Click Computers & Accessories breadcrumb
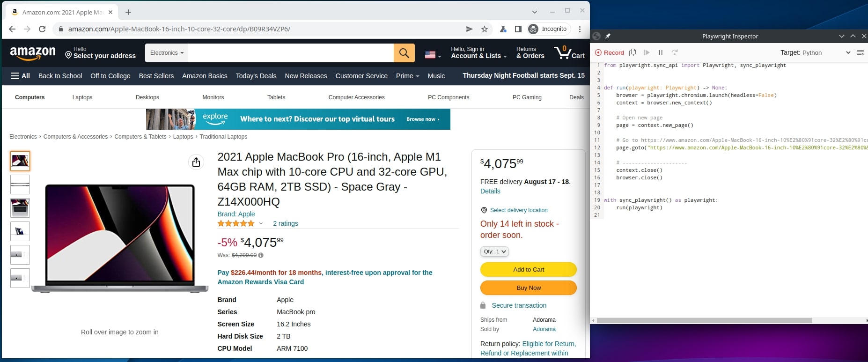The width and height of the screenshot is (868, 362). [x=75, y=137]
